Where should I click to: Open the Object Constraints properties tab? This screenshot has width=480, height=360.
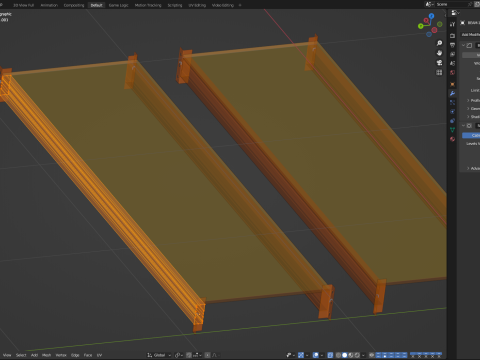pyautogui.click(x=452, y=121)
